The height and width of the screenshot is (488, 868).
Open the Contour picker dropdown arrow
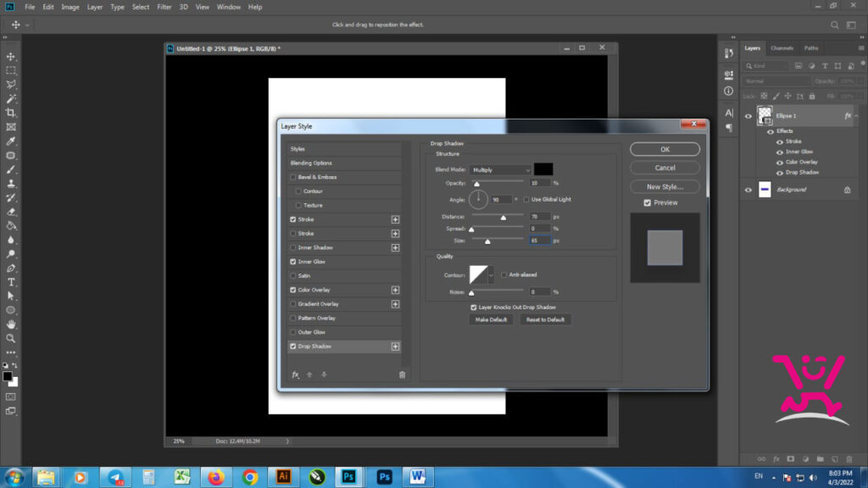pyautogui.click(x=491, y=275)
